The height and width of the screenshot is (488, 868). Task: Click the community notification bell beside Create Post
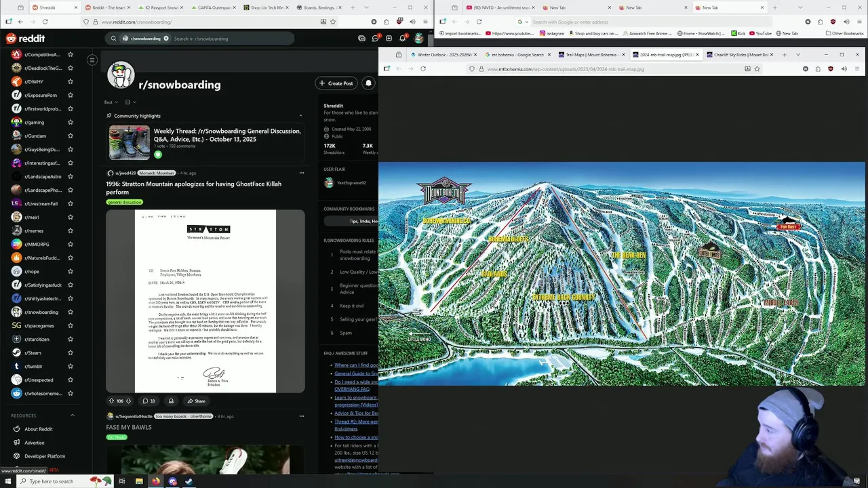(368, 83)
